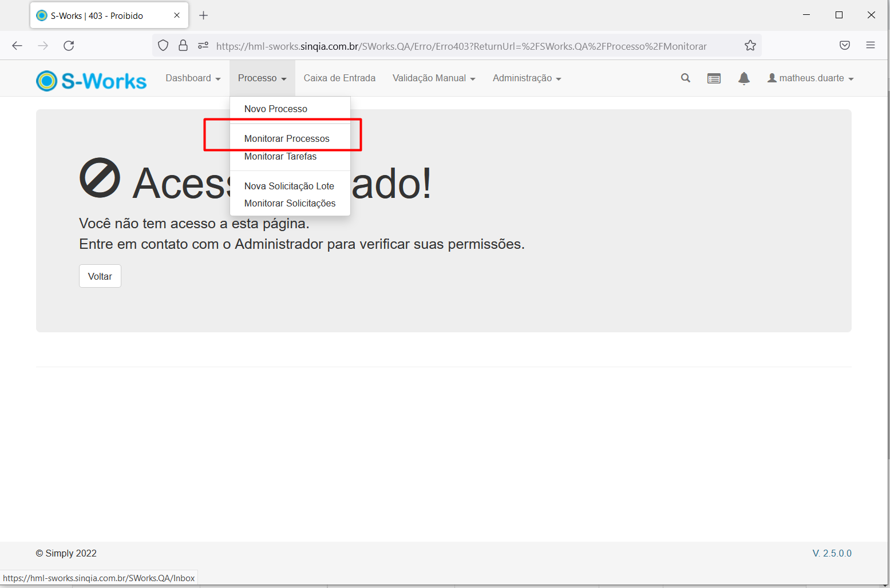
Task: Select Nova Solicitação Lote
Action: (x=290, y=186)
